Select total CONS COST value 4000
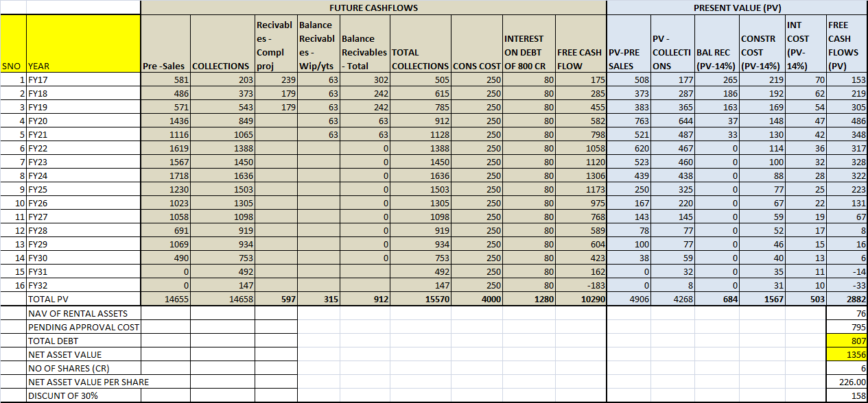This screenshot has width=868, height=403. click(477, 299)
